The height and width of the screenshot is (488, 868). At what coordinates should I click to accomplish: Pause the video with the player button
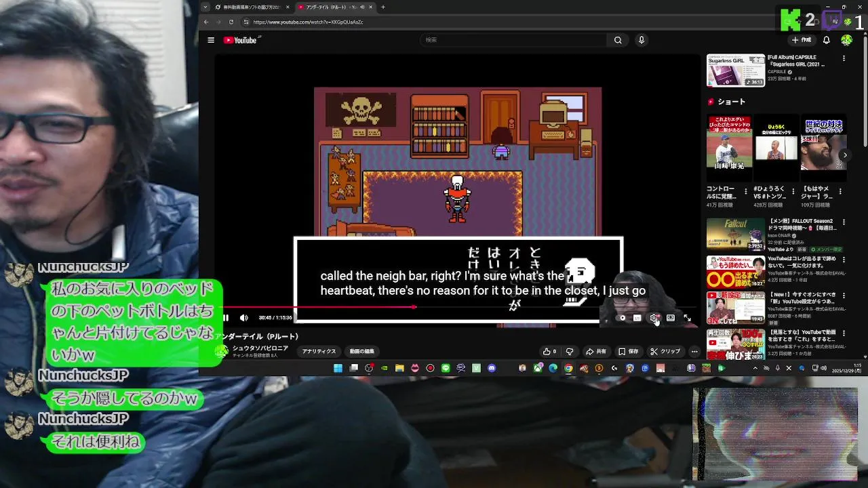pos(226,317)
